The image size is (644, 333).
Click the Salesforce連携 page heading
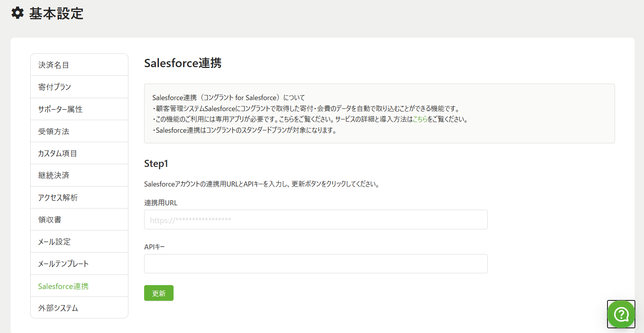183,63
